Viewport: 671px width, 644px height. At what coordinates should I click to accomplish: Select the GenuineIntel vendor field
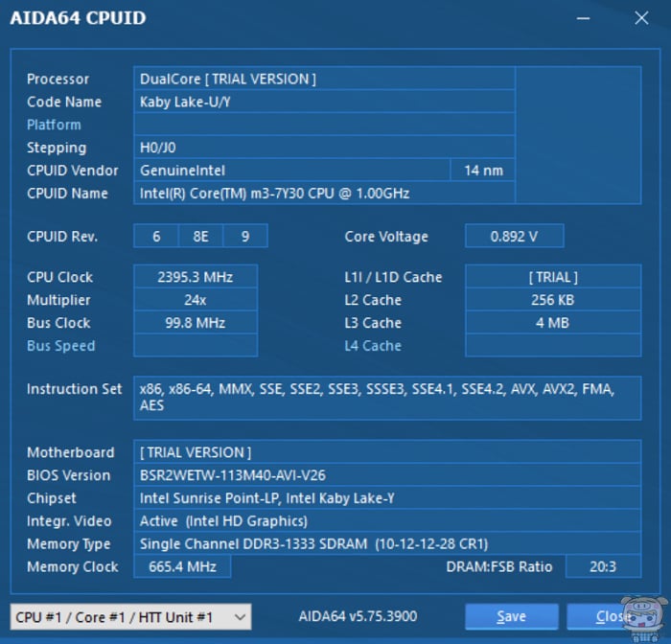(291, 171)
